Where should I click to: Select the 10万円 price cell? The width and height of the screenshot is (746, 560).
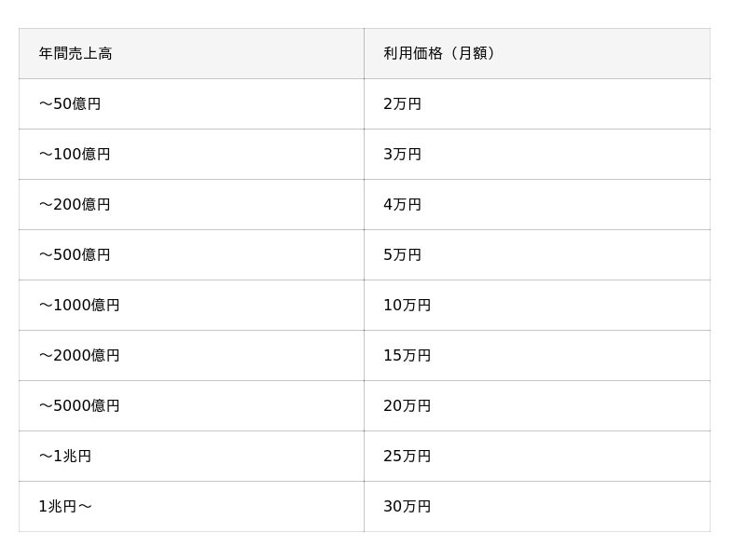(x=537, y=306)
